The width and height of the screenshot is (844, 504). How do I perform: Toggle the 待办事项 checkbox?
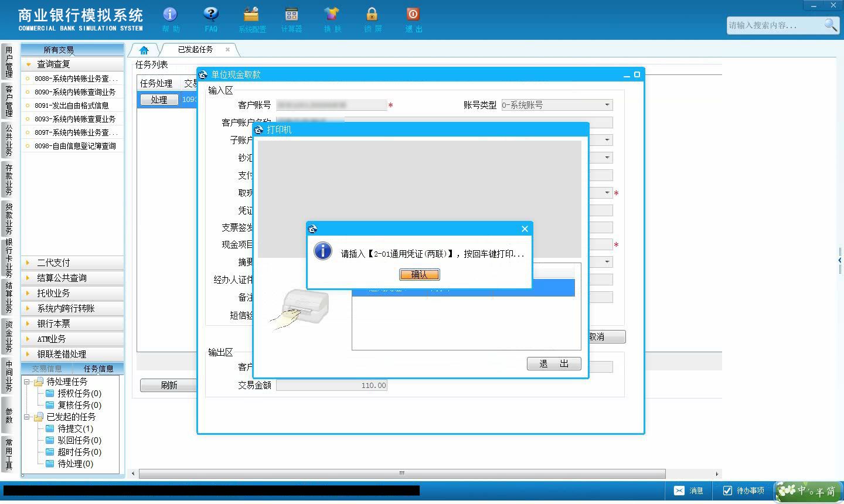(x=727, y=491)
